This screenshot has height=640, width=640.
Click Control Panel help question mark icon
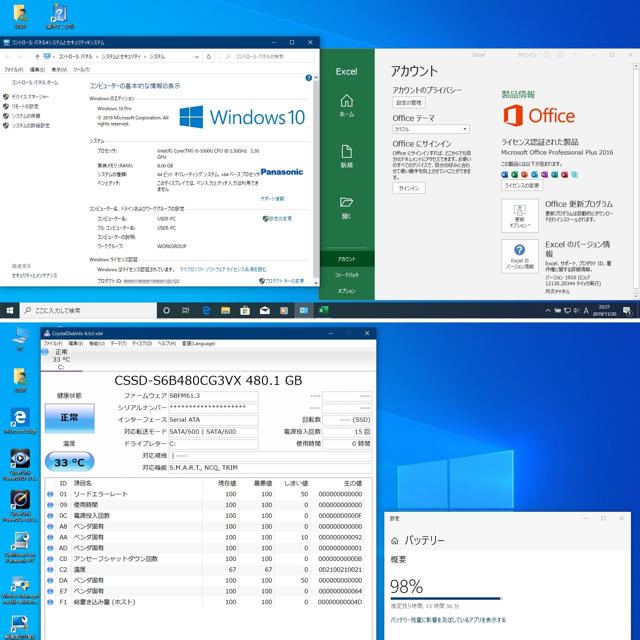click(x=309, y=78)
